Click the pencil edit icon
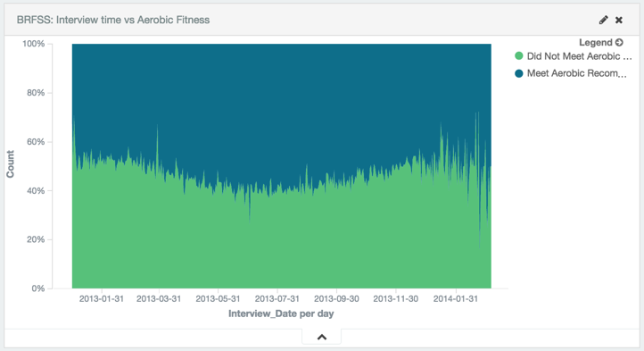Viewport: 644px width, 351px height. tap(603, 20)
